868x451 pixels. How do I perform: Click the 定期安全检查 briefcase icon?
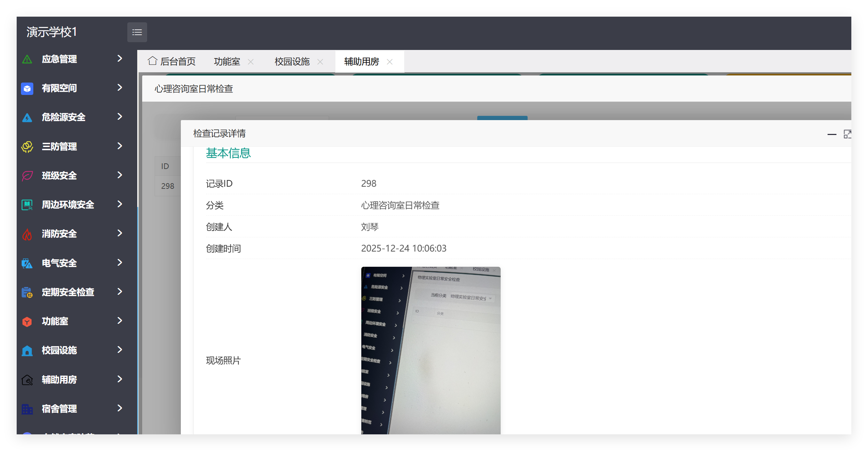pyautogui.click(x=27, y=292)
